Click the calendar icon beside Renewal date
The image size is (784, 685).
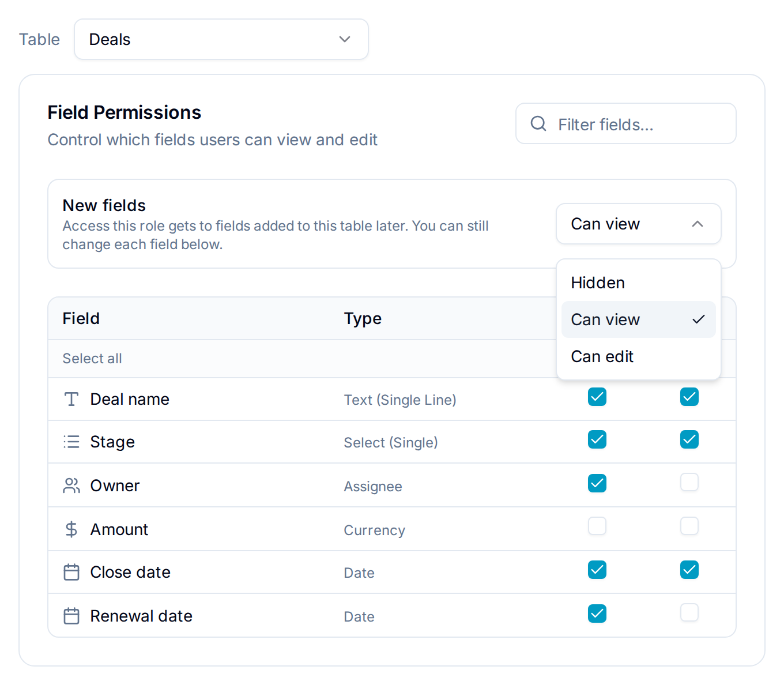pos(71,616)
